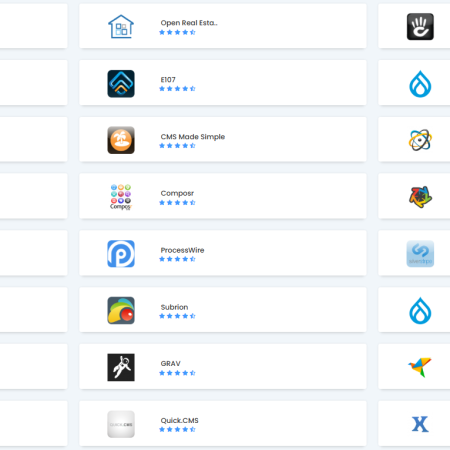Click star rating under Open Real Estate
The image size is (450, 450).
point(177,32)
